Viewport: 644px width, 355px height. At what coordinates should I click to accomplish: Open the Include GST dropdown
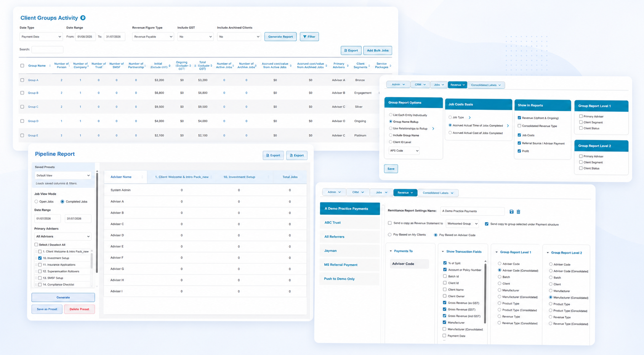(x=195, y=37)
